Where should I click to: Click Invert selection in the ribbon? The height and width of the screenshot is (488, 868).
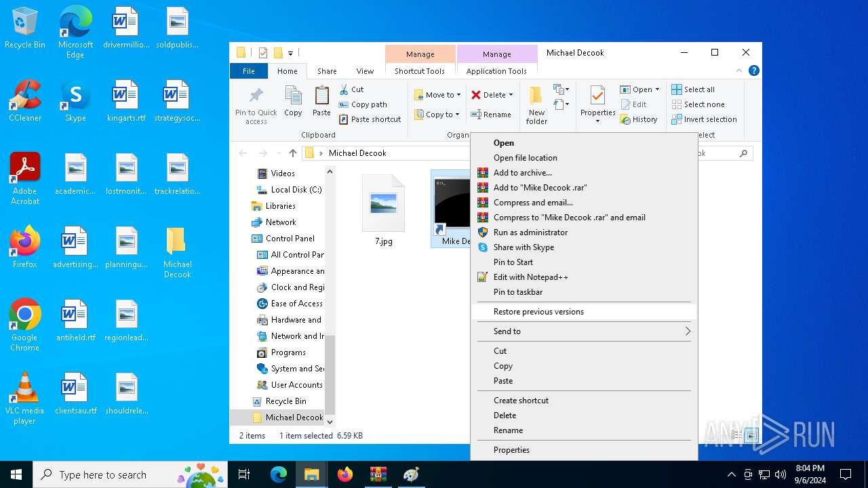click(x=704, y=119)
